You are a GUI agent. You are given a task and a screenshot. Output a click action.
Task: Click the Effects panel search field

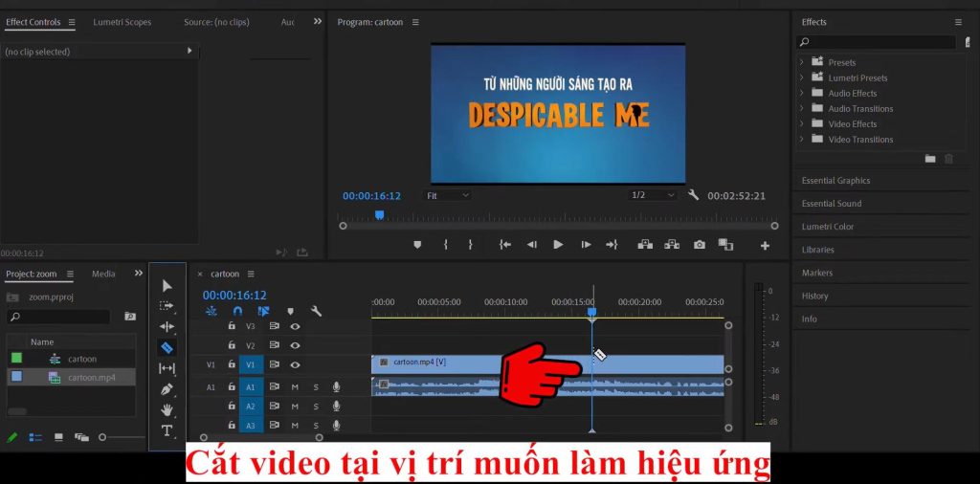[877, 42]
